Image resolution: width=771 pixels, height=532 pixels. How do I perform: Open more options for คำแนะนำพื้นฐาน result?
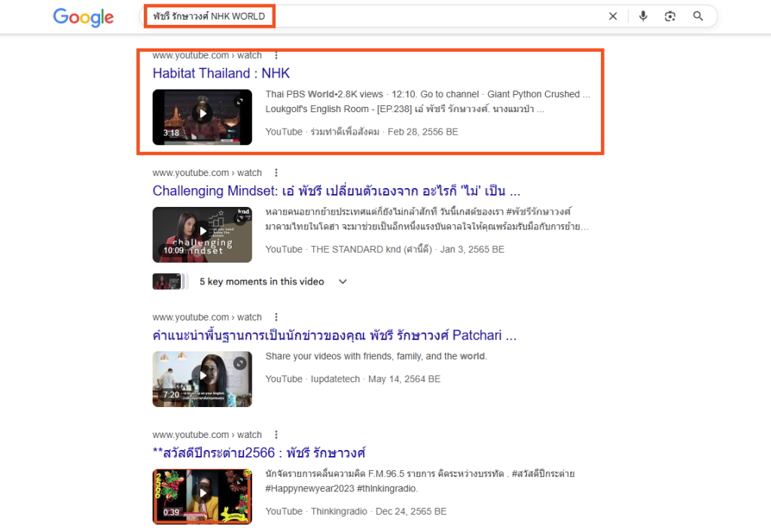(276, 318)
